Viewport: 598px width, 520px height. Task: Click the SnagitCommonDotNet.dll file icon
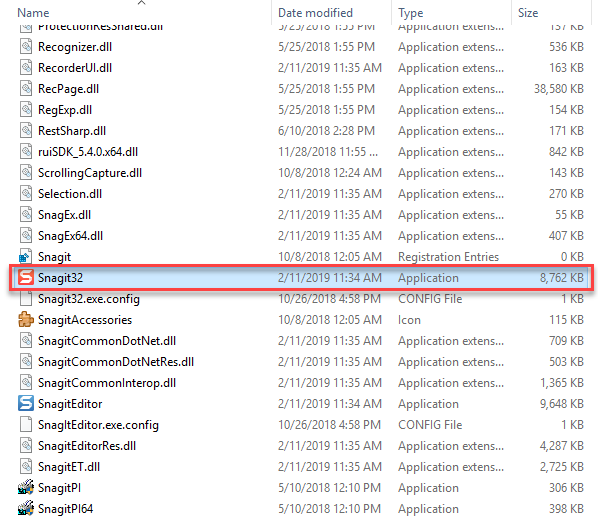(26, 341)
